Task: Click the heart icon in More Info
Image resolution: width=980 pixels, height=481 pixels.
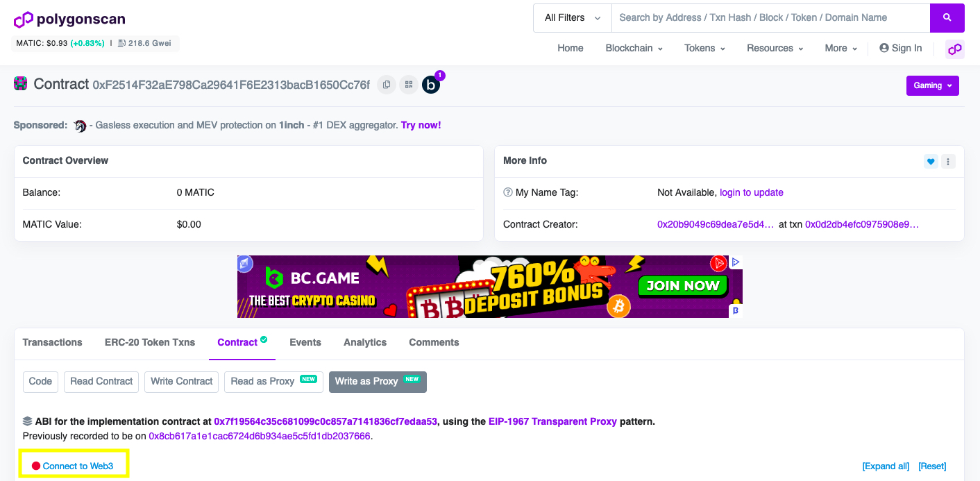Action: click(931, 162)
